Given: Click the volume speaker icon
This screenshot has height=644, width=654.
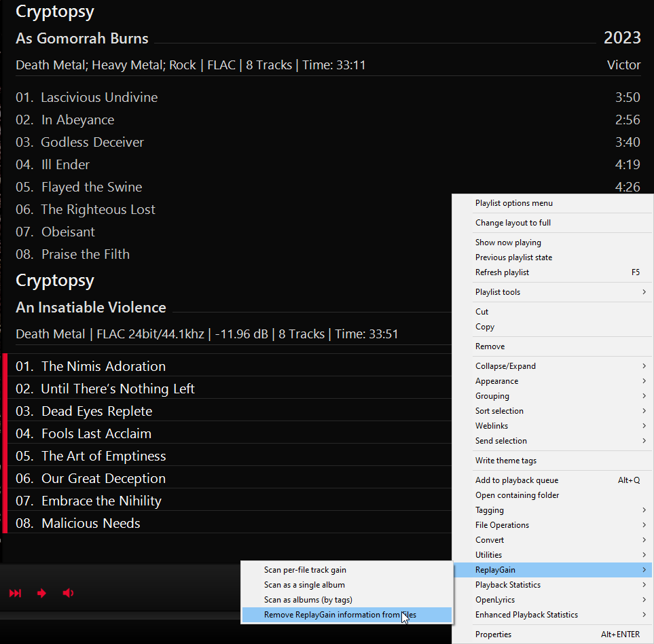Looking at the screenshot, I should (x=68, y=593).
